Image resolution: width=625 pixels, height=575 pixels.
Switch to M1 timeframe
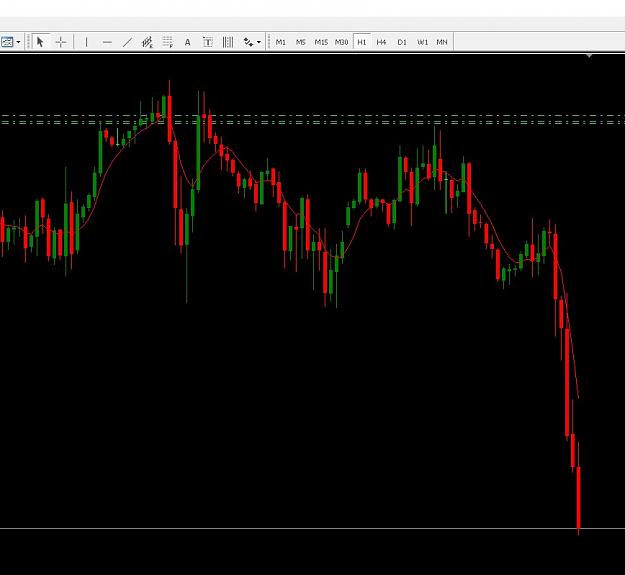click(x=281, y=42)
